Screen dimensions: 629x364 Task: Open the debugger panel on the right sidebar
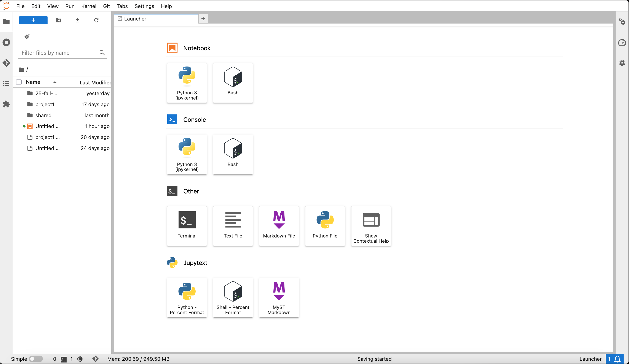point(622,63)
